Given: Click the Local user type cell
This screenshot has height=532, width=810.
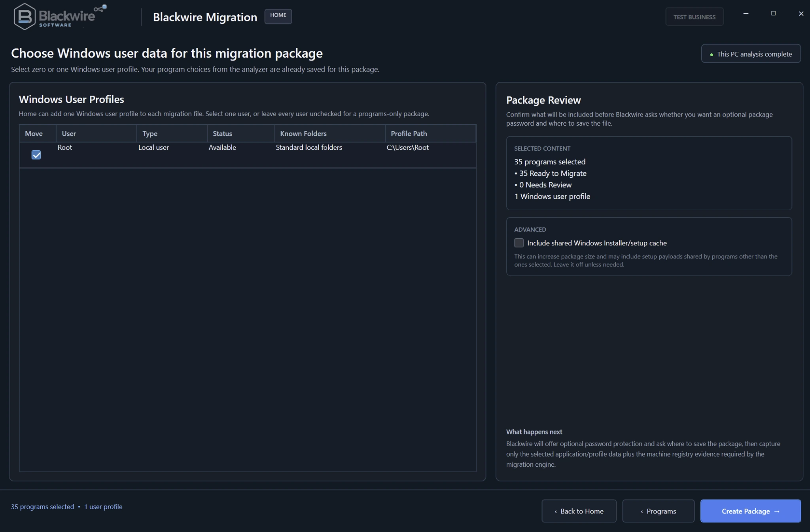Looking at the screenshot, I should [153, 147].
